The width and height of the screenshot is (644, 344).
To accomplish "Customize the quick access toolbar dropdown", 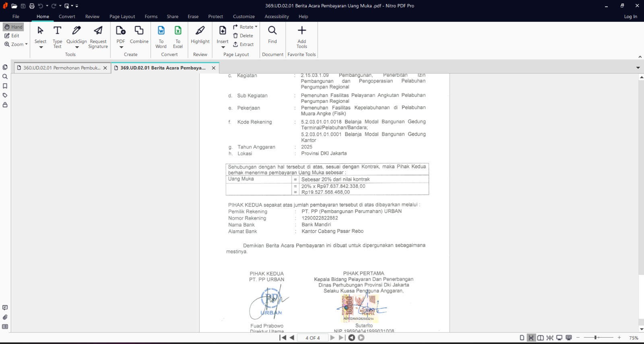I will [x=77, y=6].
